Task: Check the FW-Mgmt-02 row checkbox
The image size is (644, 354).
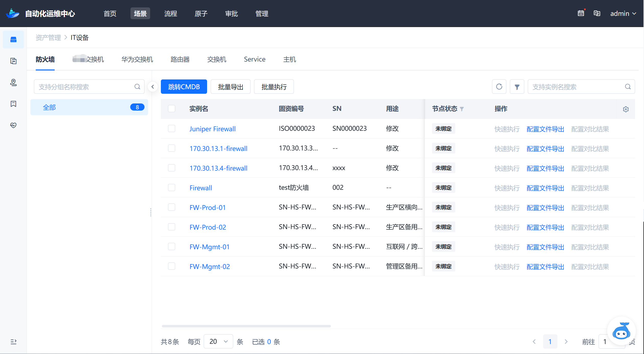Action: coord(172,266)
